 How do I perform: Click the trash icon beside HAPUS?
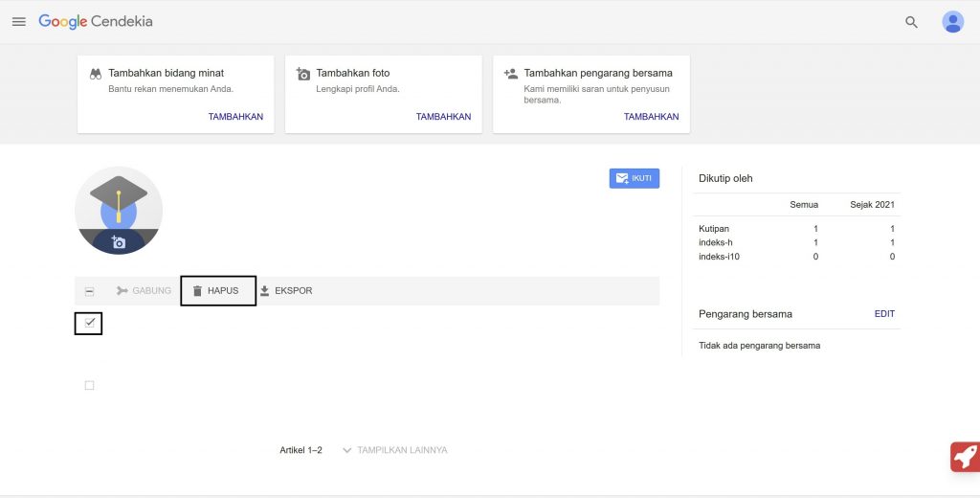tap(197, 291)
